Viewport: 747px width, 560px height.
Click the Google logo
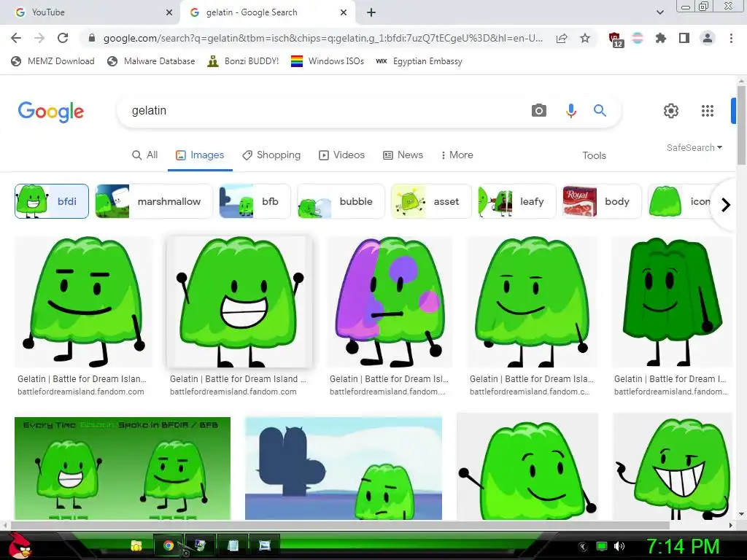[51, 112]
